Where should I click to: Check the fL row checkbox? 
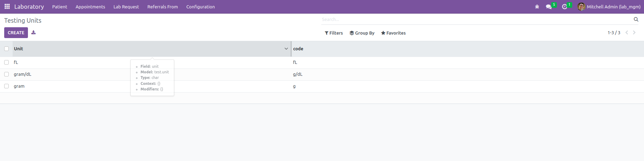6,62
